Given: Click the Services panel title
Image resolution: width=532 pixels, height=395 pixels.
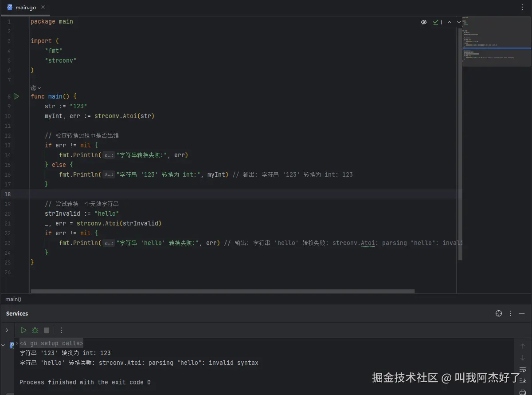Looking at the screenshot, I should point(17,313).
